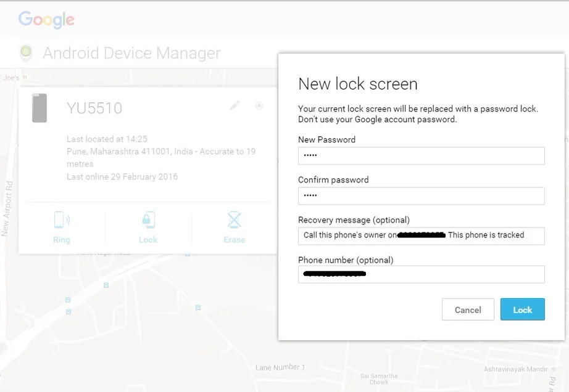Click the Google logo
This screenshot has height=392, width=569.
pyautogui.click(x=46, y=20)
